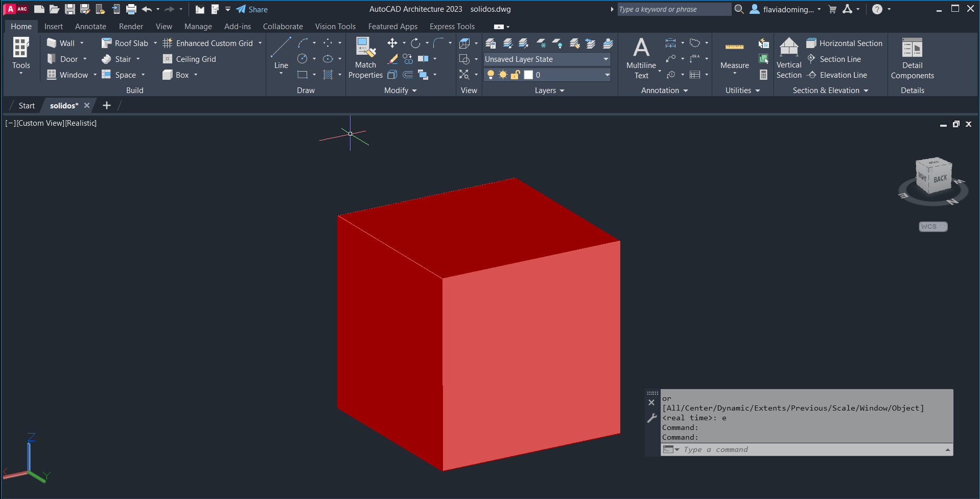The image size is (980, 499).
Task: Open the Detail Components tool
Action: [913, 58]
